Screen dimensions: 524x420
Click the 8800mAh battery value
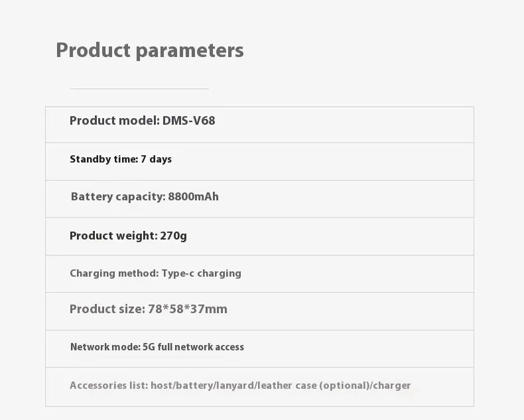(193, 196)
